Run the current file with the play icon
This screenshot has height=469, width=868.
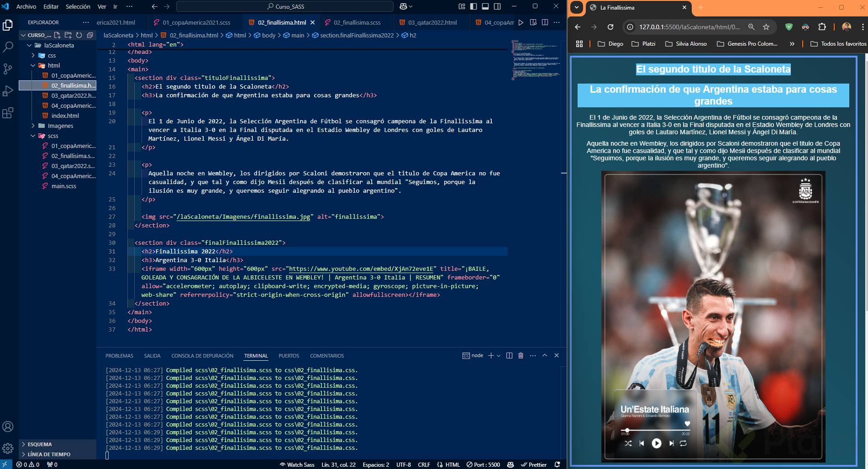(x=521, y=22)
